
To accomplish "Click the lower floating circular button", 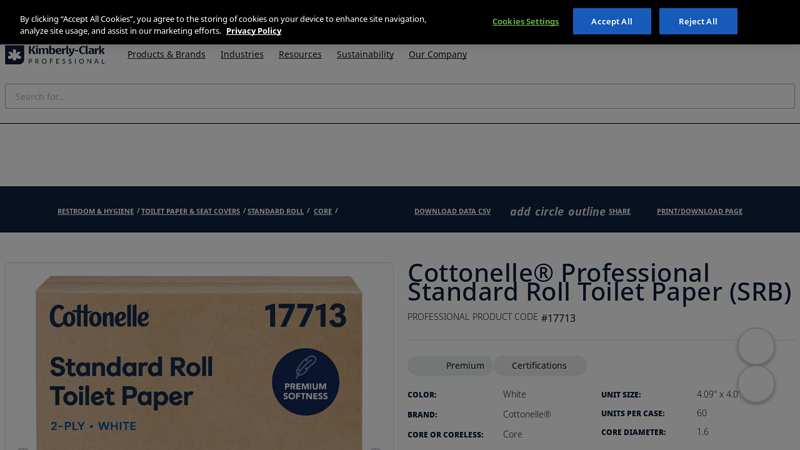I will (756, 384).
